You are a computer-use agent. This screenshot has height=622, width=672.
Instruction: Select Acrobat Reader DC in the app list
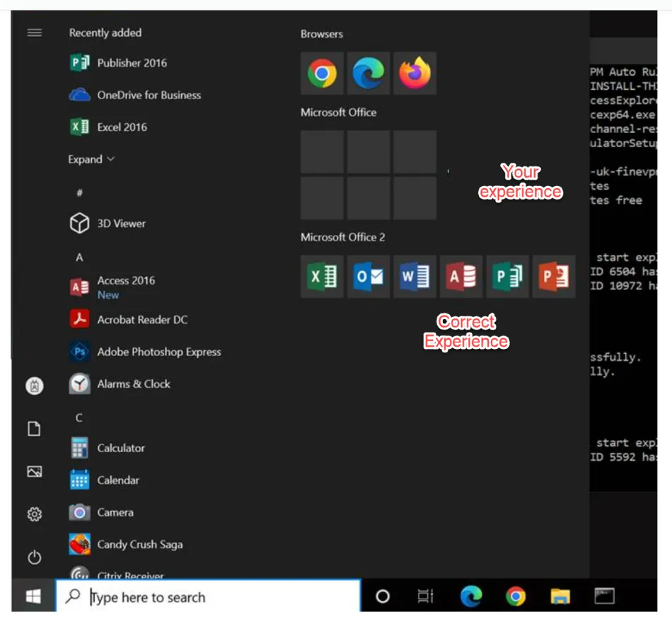141,320
